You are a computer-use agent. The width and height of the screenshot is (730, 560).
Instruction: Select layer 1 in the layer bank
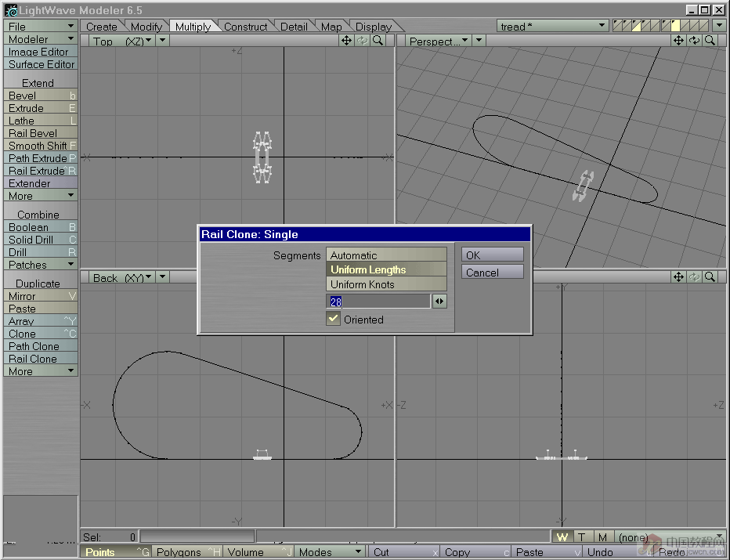(x=617, y=26)
